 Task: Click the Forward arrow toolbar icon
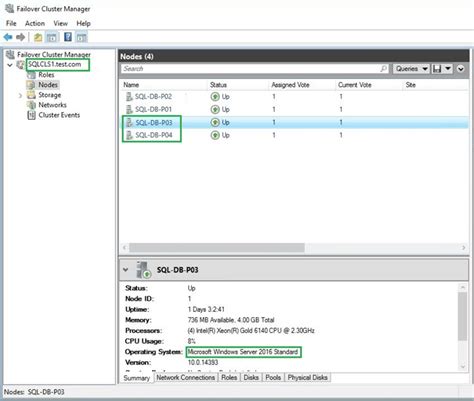21,37
